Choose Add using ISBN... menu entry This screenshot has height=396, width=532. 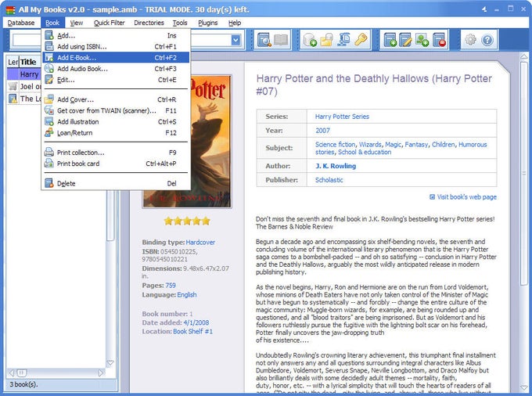coord(115,46)
